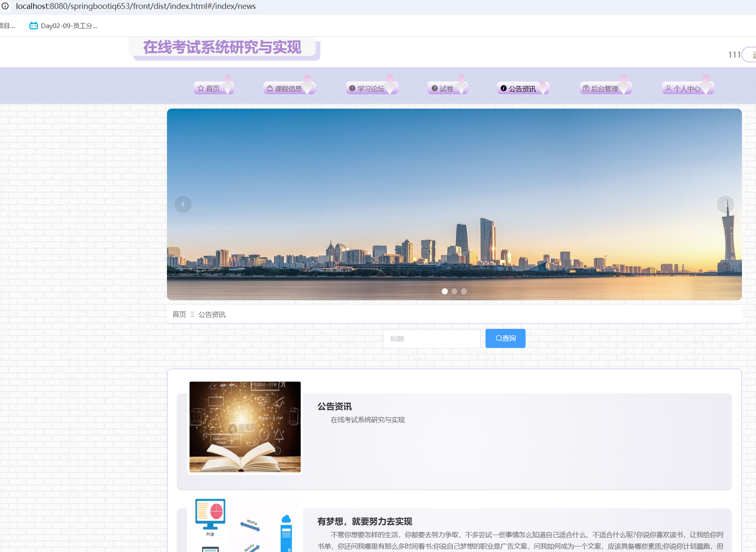Select the second carousel indicator dot

tap(454, 291)
